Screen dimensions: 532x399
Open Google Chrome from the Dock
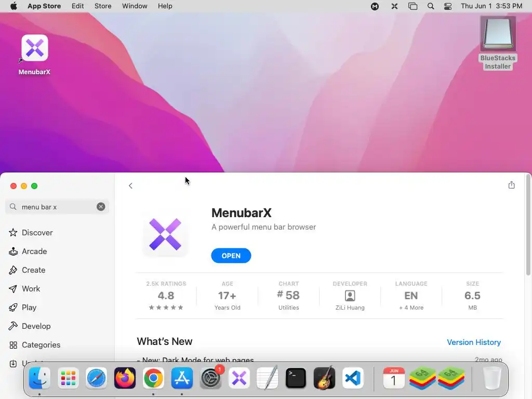(153, 378)
